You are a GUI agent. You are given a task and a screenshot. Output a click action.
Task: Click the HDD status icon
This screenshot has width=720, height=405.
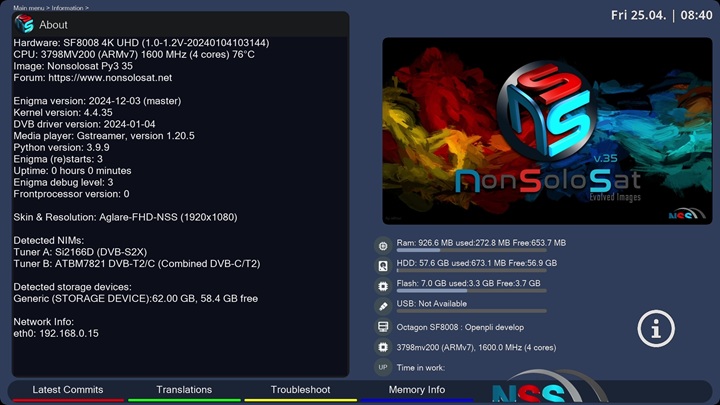(x=382, y=266)
